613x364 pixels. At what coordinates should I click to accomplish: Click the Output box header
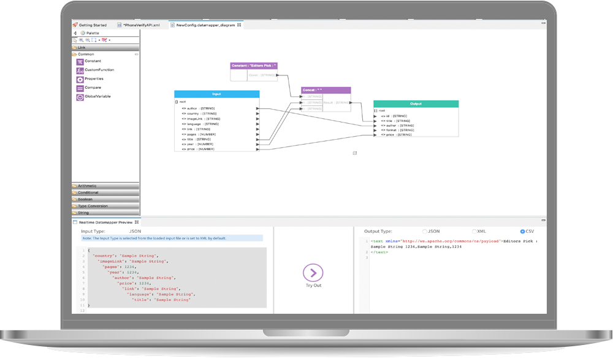click(416, 104)
